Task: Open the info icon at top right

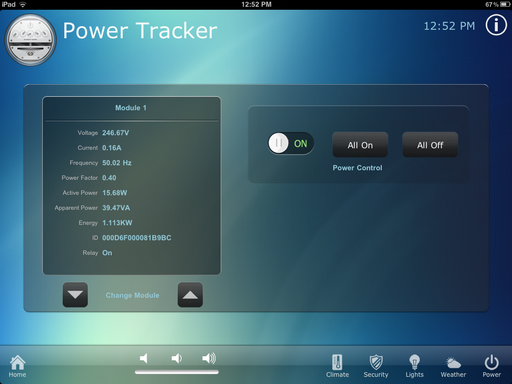Action: 496,25
